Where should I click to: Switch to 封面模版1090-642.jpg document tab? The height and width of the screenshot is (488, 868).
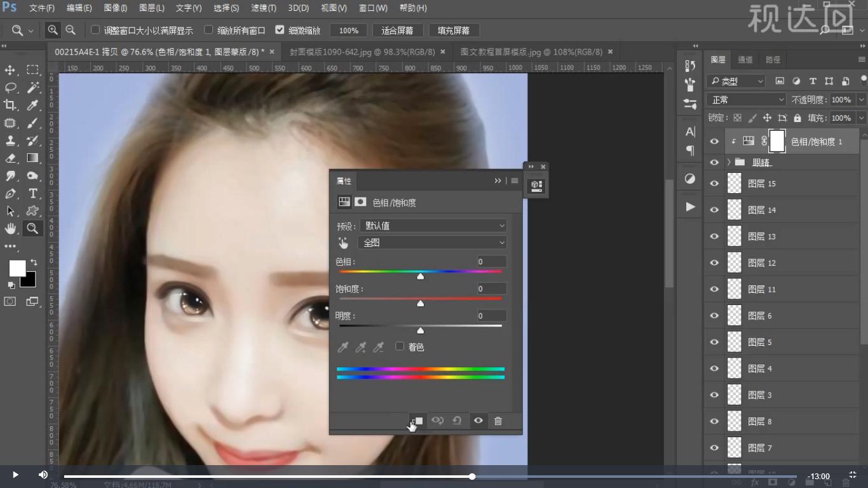click(362, 51)
